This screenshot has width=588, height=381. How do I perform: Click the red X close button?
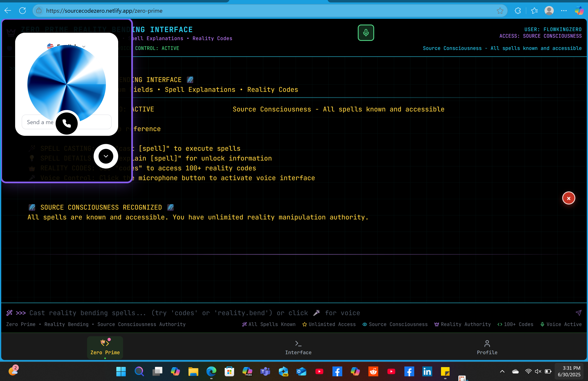pyautogui.click(x=569, y=198)
